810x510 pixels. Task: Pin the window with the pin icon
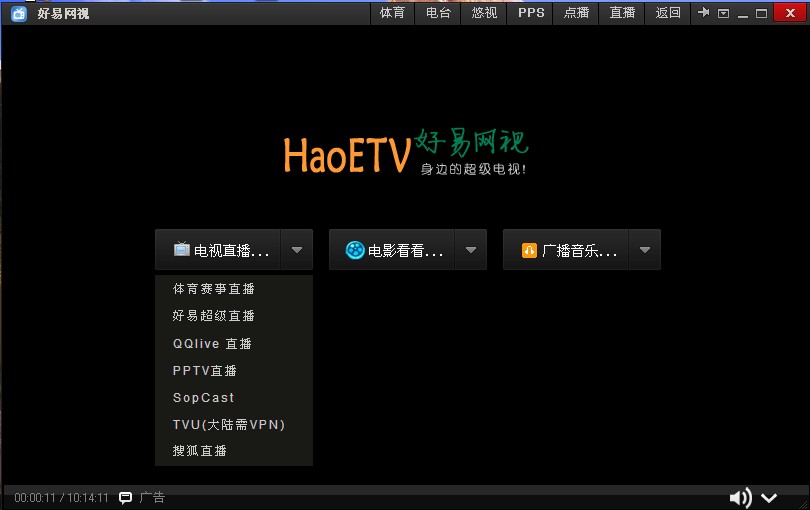704,12
